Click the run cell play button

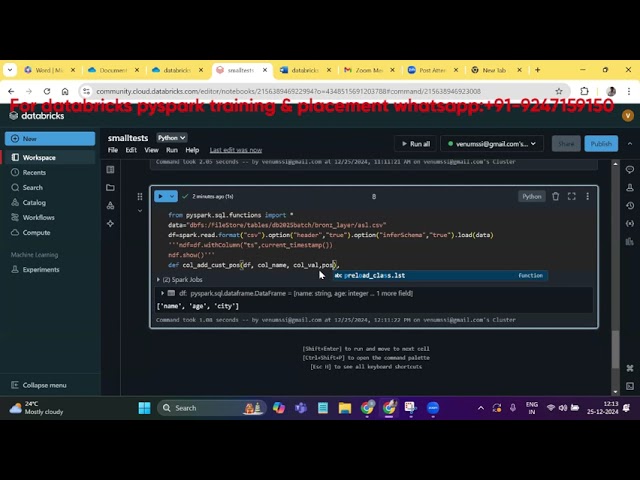(160, 196)
